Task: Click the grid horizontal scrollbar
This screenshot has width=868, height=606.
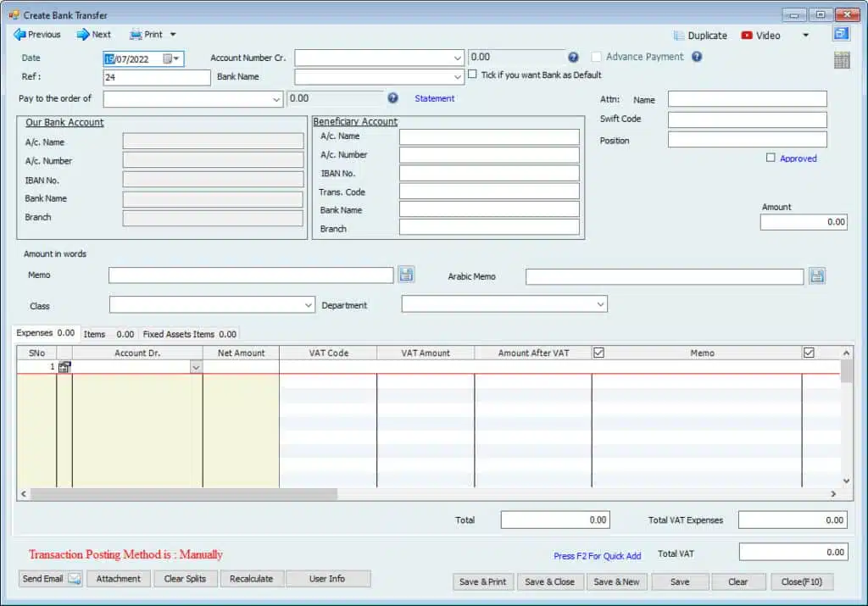Action: tap(184, 493)
